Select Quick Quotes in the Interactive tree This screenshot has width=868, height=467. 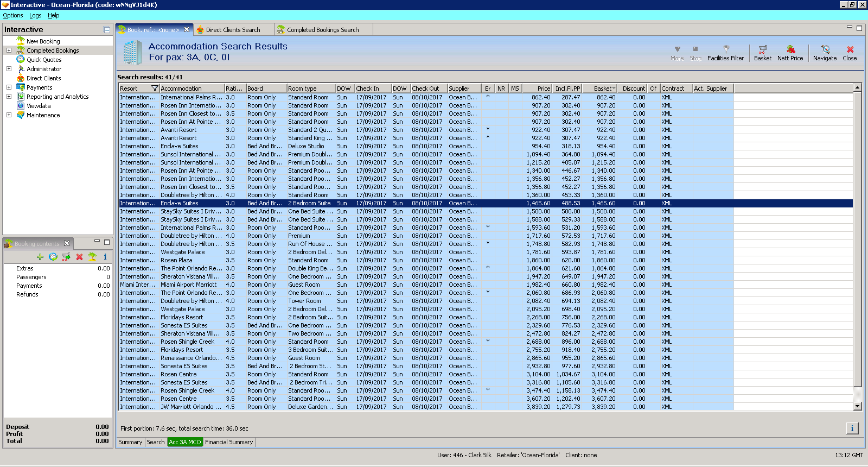[44, 60]
